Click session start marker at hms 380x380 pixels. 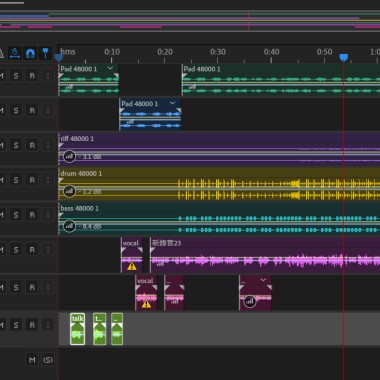[59, 58]
